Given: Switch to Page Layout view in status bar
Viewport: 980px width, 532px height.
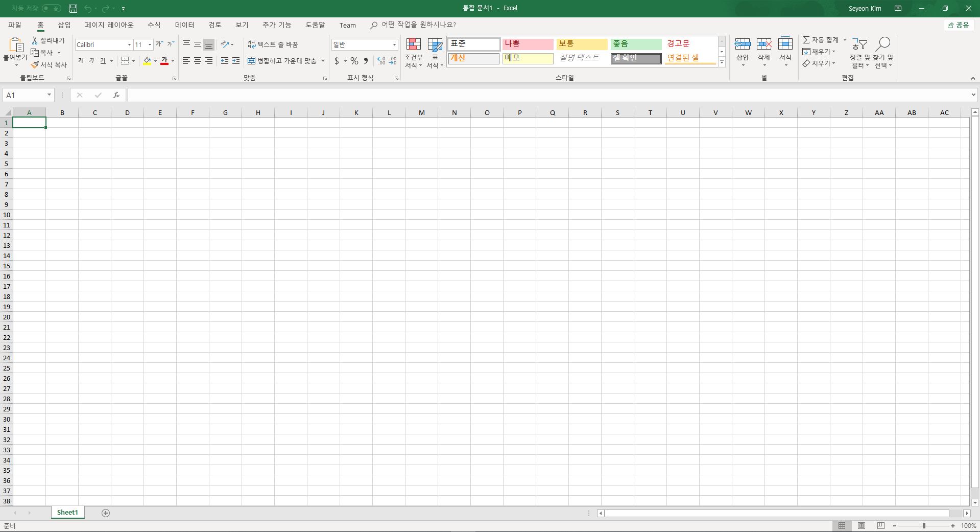Looking at the screenshot, I should click(x=862, y=525).
